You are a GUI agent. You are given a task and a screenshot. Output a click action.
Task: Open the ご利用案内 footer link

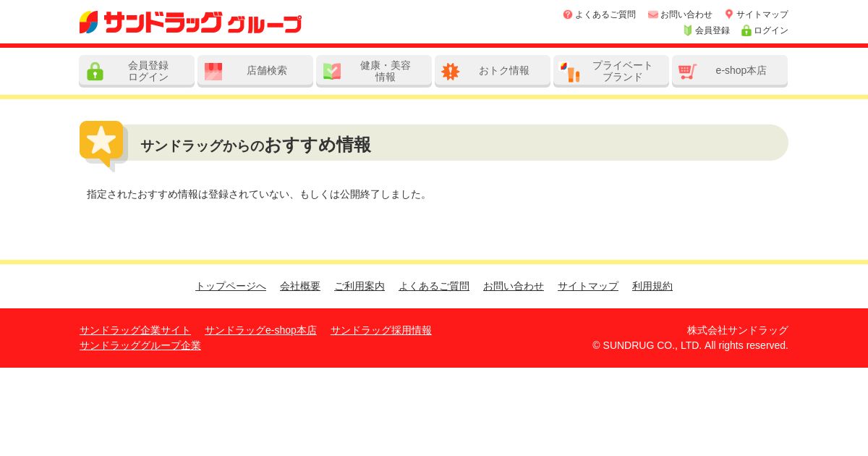(359, 286)
